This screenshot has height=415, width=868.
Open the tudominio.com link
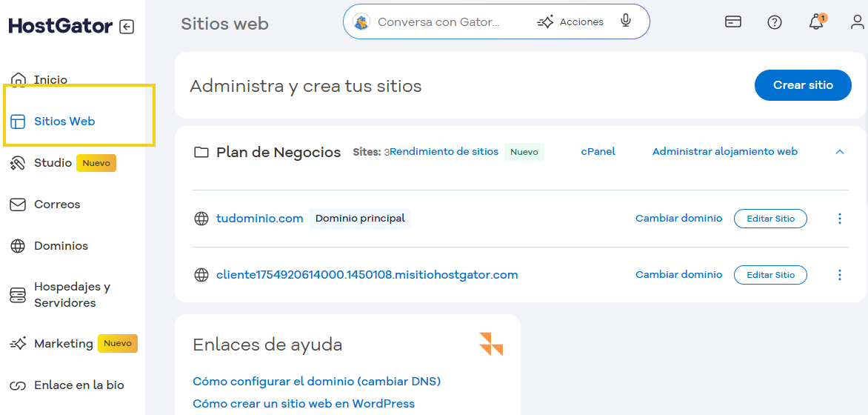tap(260, 219)
